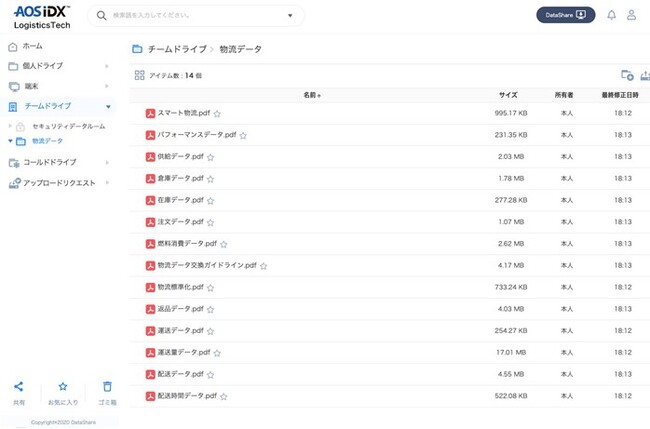Screen dimensions: 650x429
Task: Expand the コールドドライブ item
Action: point(107,162)
